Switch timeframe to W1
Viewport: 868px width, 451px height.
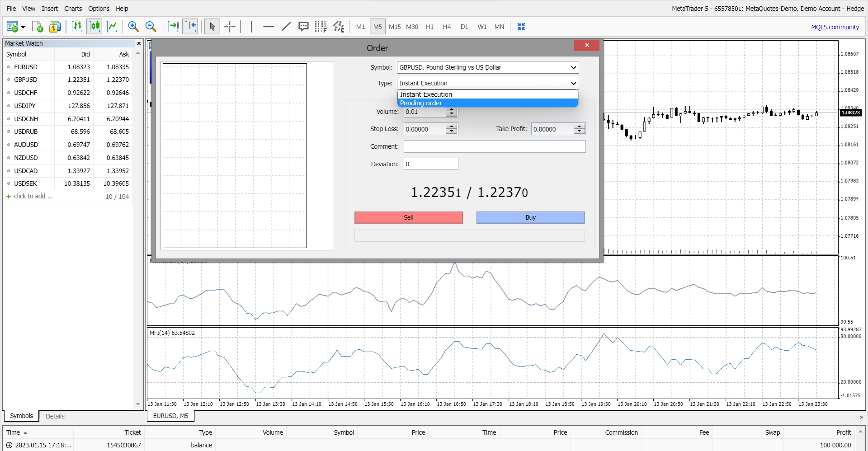pyautogui.click(x=482, y=27)
